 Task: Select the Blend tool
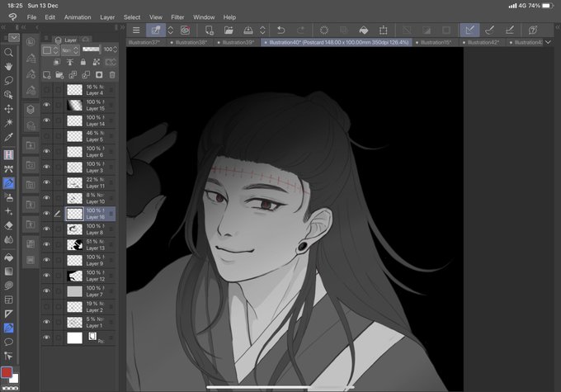(x=8, y=239)
